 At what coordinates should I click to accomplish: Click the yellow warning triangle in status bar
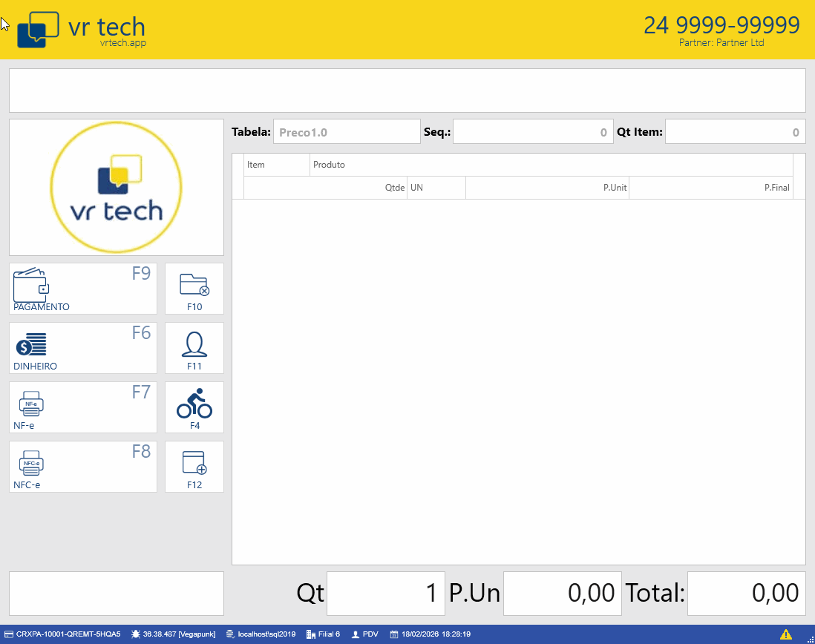click(x=785, y=634)
